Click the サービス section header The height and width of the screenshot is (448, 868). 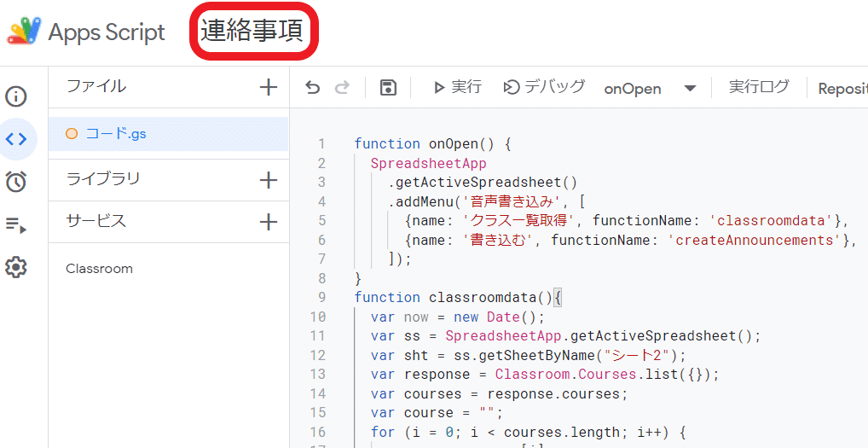click(x=96, y=221)
